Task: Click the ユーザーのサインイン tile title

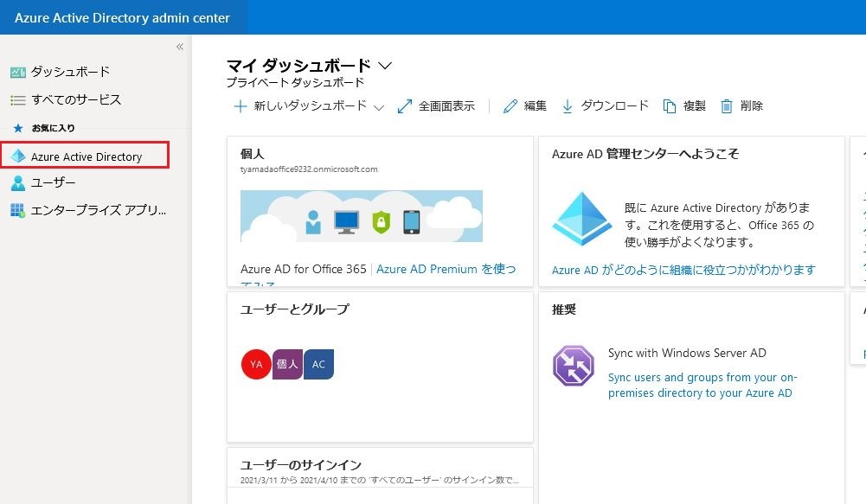Action: pyautogui.click(x=301, y=465)
